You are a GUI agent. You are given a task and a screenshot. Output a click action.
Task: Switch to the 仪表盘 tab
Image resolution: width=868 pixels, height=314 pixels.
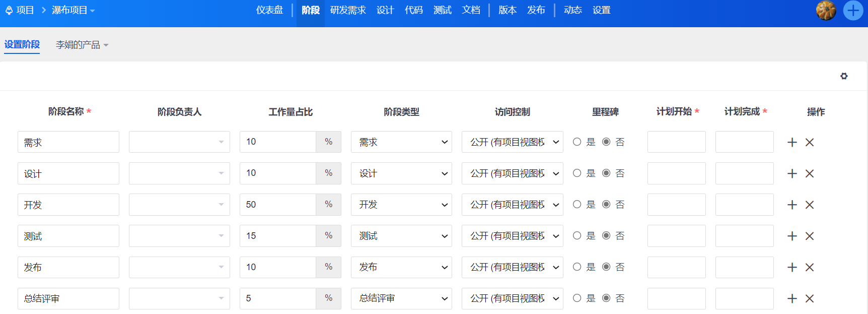pyautogui.click(x=269, y=10)
